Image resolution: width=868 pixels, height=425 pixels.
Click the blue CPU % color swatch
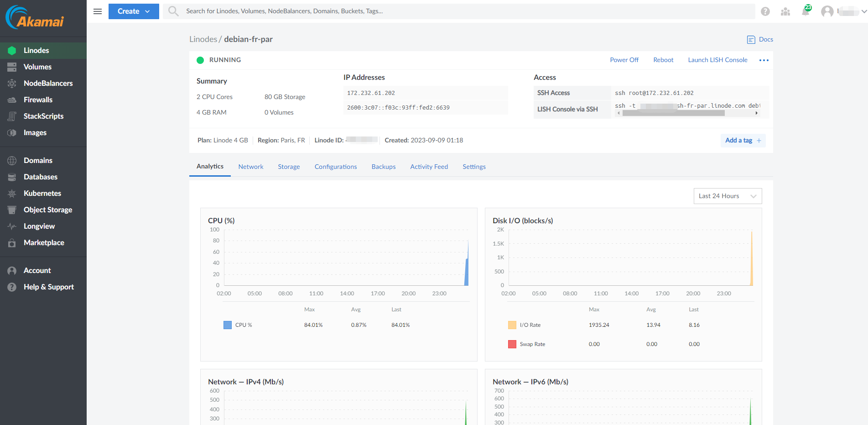tap(228, 325)
